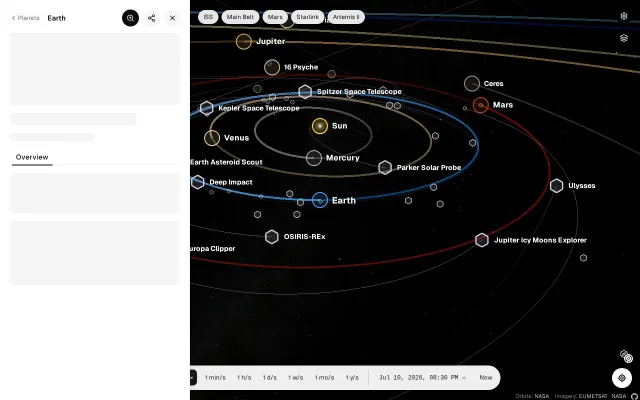The height and width of the screenshot is (400, 640).
Task: Select the Starlink chip
Action: (x=307, y=17)
